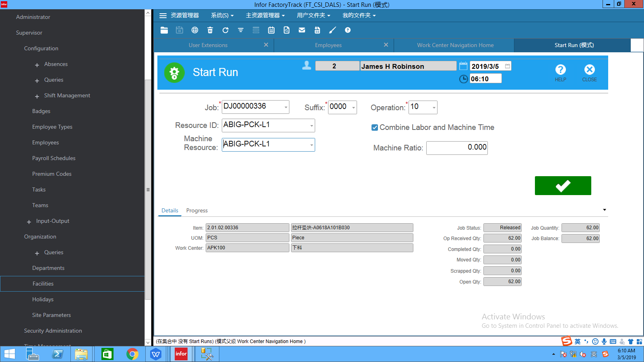Open File Explorer from the taskbar
This screenshot has width=644, height=362.
pos(81,354)
